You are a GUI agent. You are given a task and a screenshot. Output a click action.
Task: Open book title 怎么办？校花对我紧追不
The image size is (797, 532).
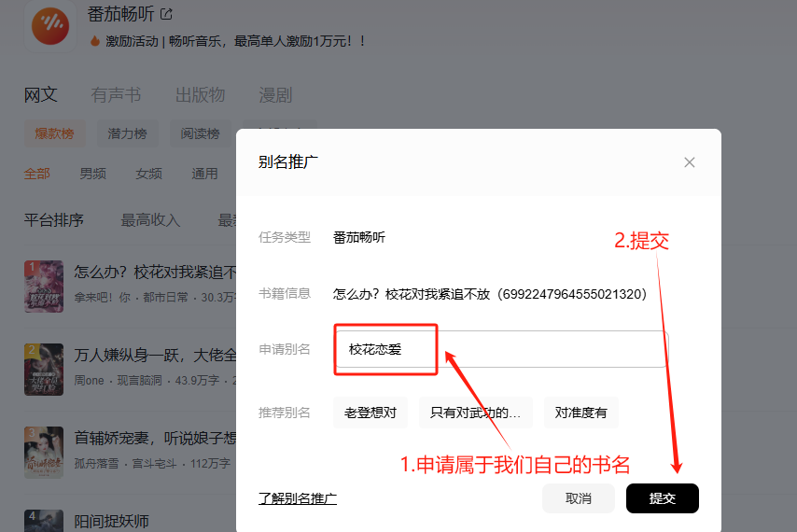tap(155, 273)
